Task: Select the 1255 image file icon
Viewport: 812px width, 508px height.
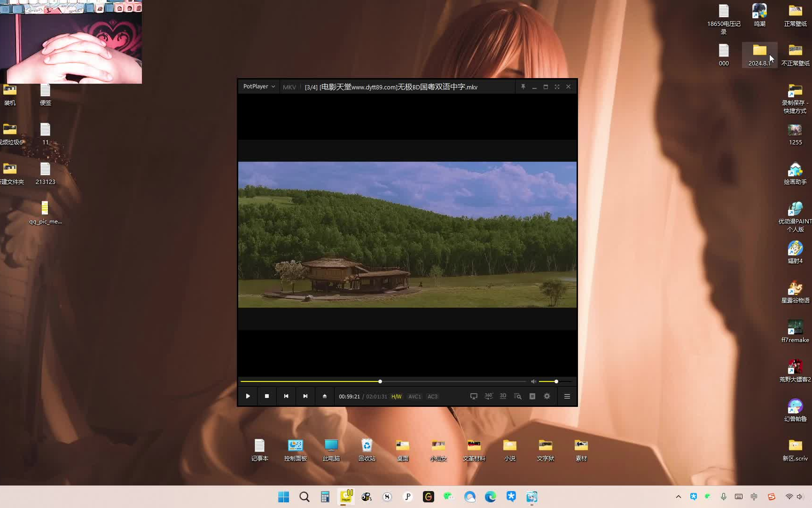Action: (x=795, y=134)
